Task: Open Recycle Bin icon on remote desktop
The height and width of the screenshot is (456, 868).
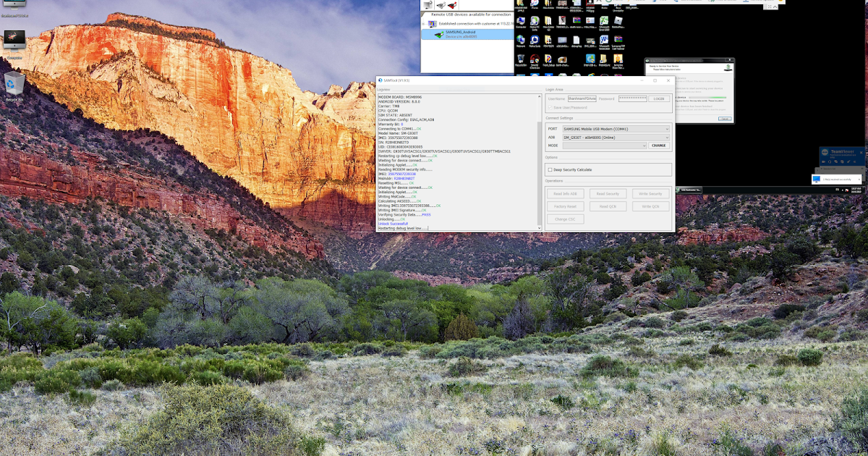Action: click(x=520, y=59)
